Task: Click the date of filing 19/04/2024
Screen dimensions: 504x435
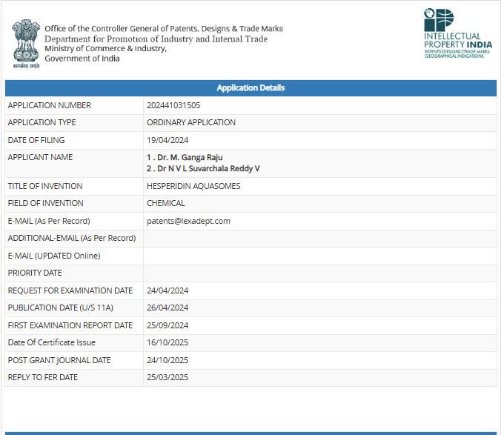Action: click(x=168, y=140)
